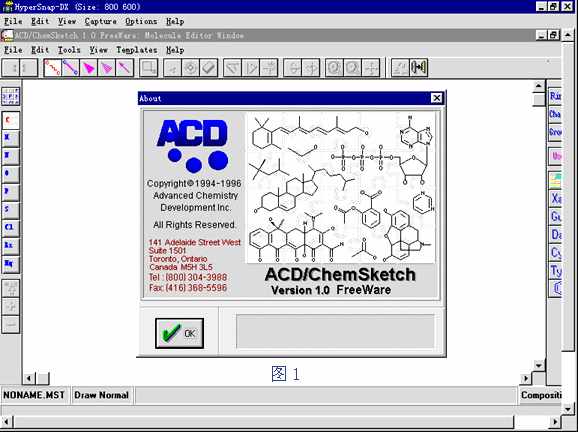Image resolution: width=578 pixels, height=432 pixels.
Task: Click the pink 'Us' template button
Action: 555,156
